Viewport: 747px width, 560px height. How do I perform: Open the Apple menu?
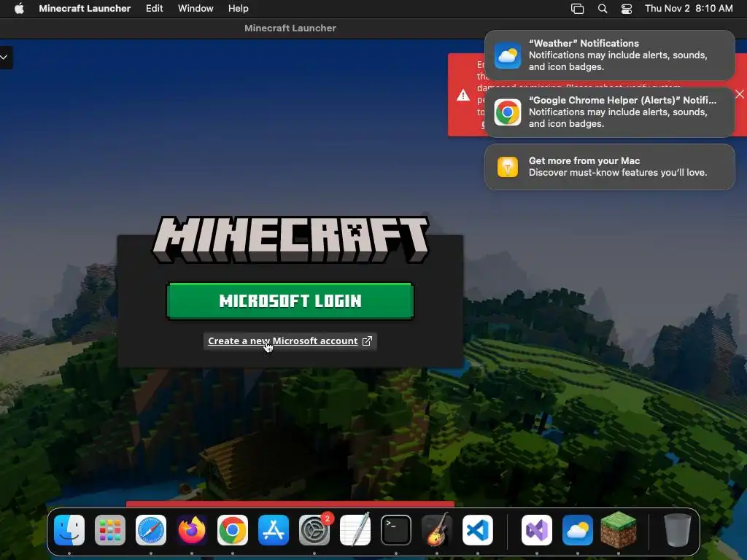pyautogui.click(x=19, y=9)
